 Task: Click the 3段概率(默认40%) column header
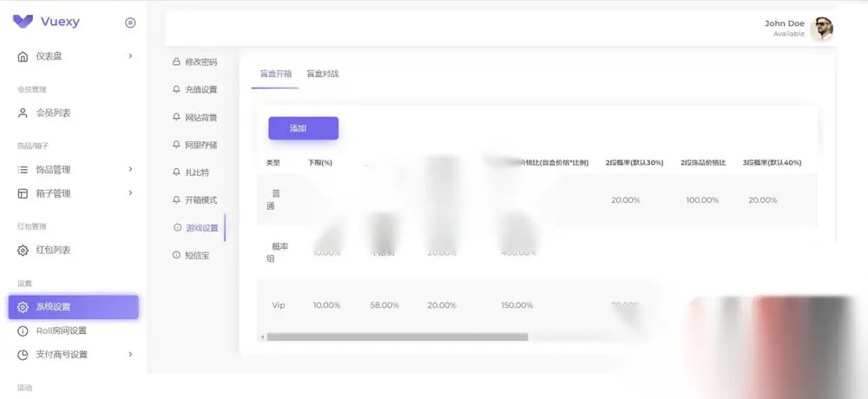[x=772, y=163]
